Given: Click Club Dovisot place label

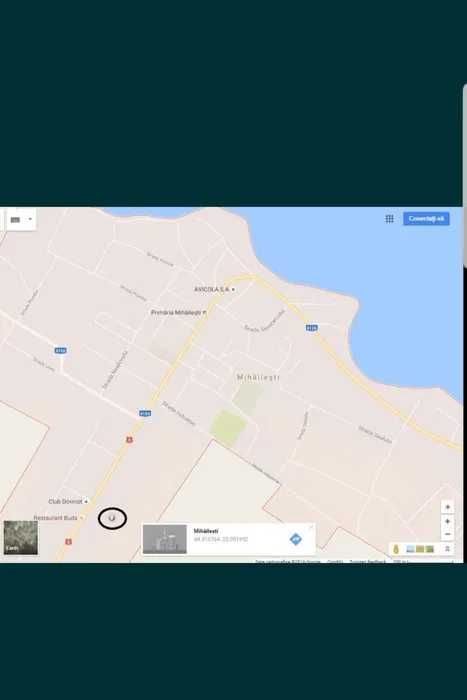Looking at the screenshot, I should pyautogui.click(x=68, y=501).
